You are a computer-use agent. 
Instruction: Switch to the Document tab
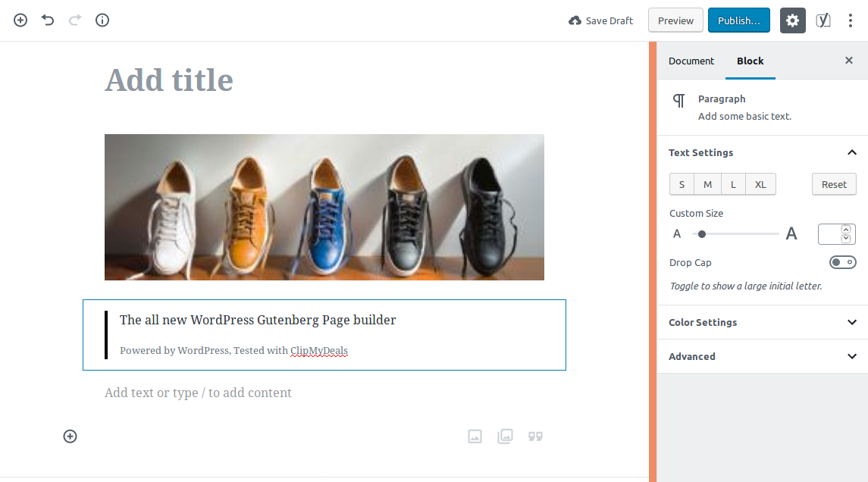[691, 61]
